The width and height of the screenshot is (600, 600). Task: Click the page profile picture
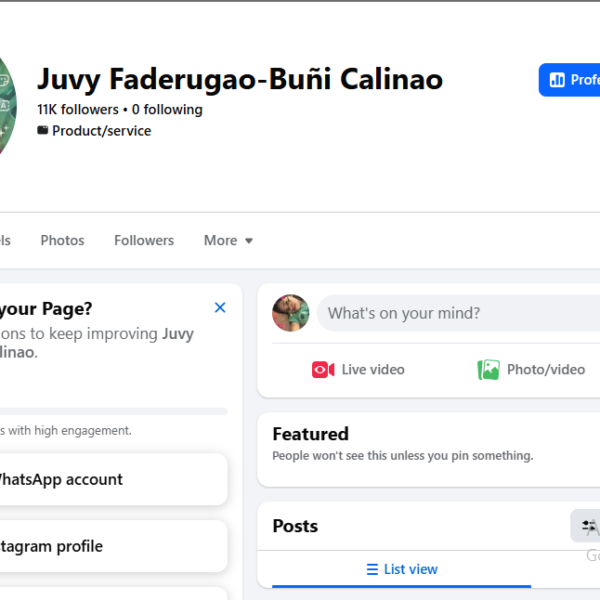pos(8,106)
